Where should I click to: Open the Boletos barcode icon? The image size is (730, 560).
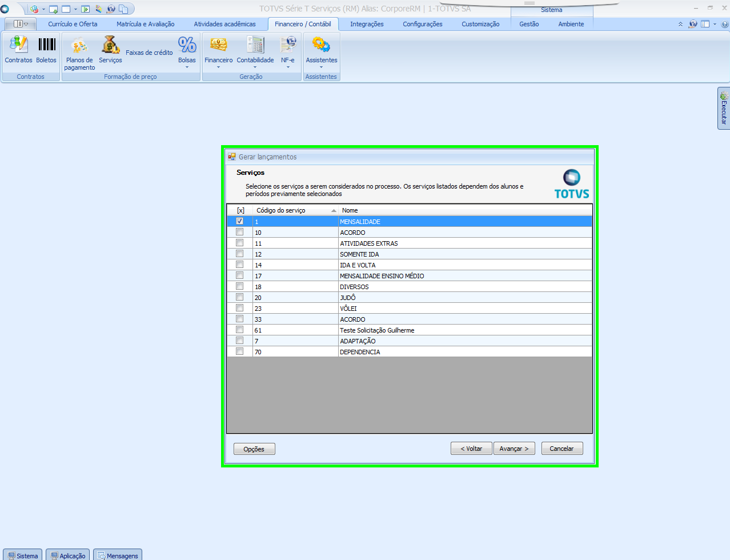pyautogui.click(x=46, y=45)
